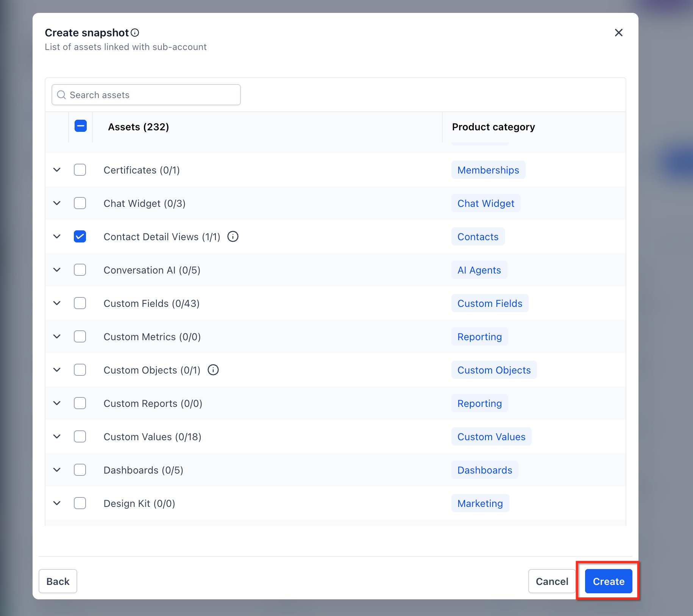Expand the Contact Detail Views row

click(57, 236)
